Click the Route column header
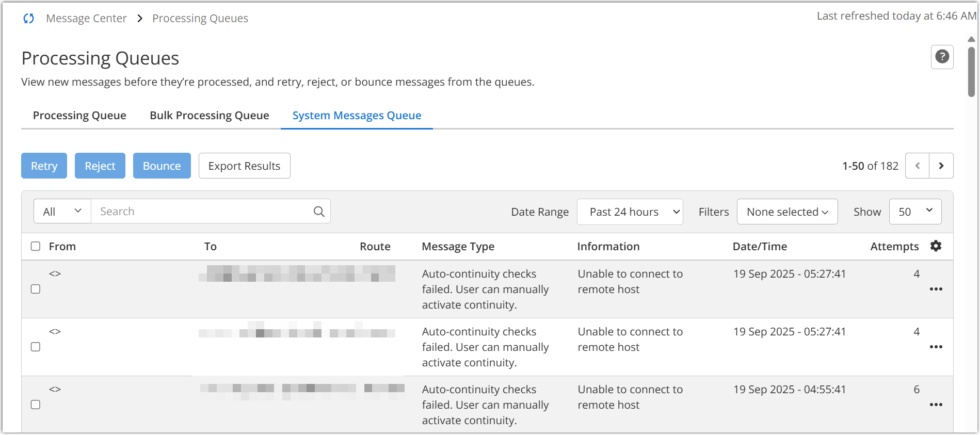 pyautogui.click(x=375, y=247)
